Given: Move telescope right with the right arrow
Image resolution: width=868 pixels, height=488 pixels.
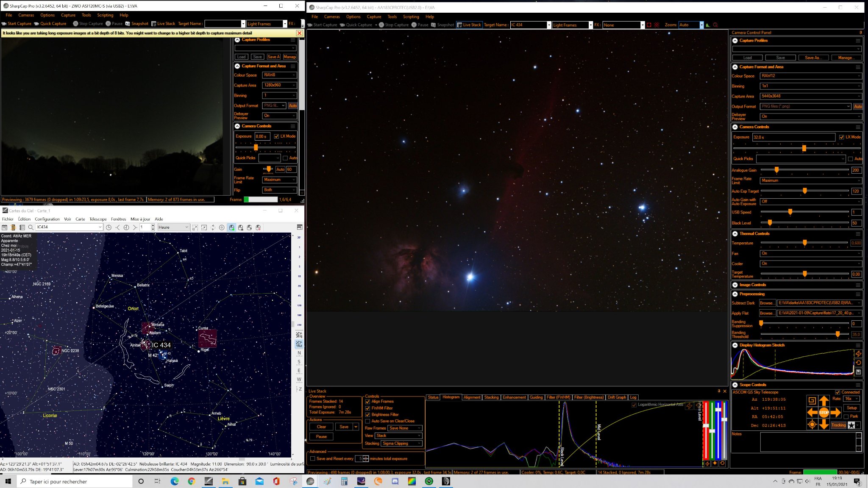Looking at the screenshot, I should click(835, 412).
